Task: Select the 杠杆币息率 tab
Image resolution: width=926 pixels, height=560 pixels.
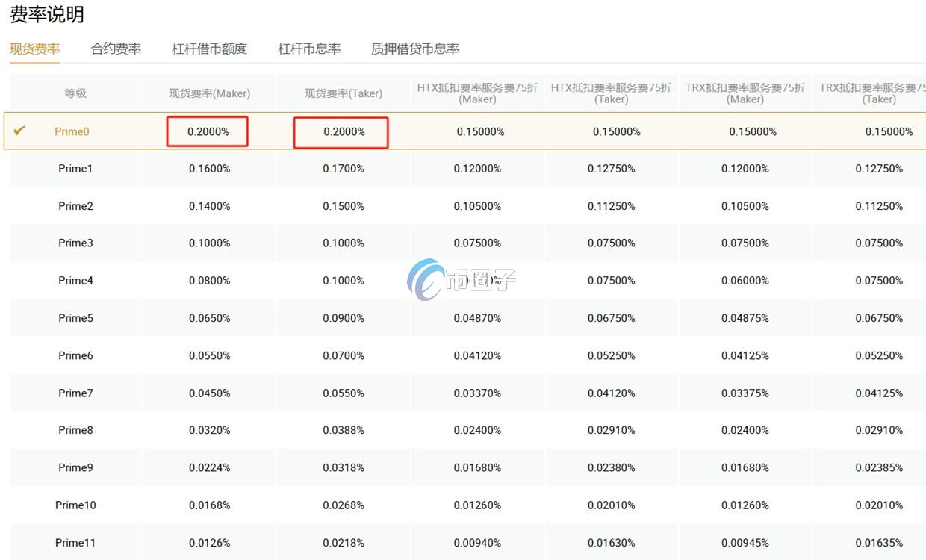Action: coord(308,49)
